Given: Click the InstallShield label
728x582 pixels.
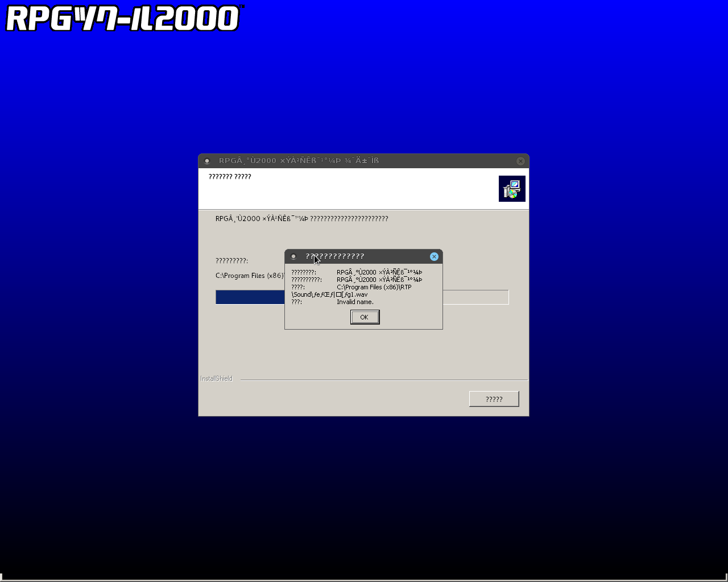Looking at the screenshot, I should pyautogui.click(x=216, y=379).
